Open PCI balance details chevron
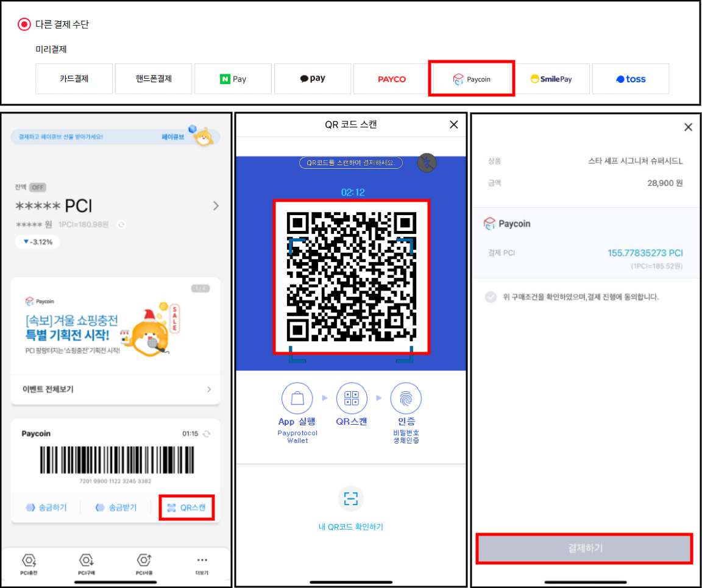The height and width of the screenshot is (588, 702). pos(216,206)
